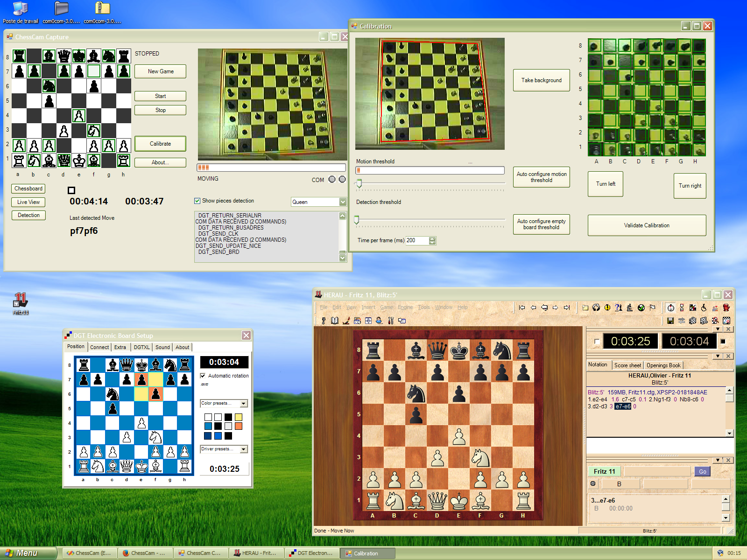
Task: Click the white knight on f3 in Fritz
Action: 480,457
